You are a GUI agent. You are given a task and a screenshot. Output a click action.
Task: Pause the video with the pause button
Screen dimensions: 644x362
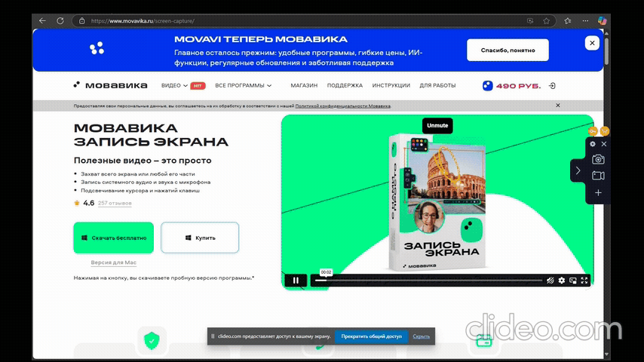coord(296,281)
